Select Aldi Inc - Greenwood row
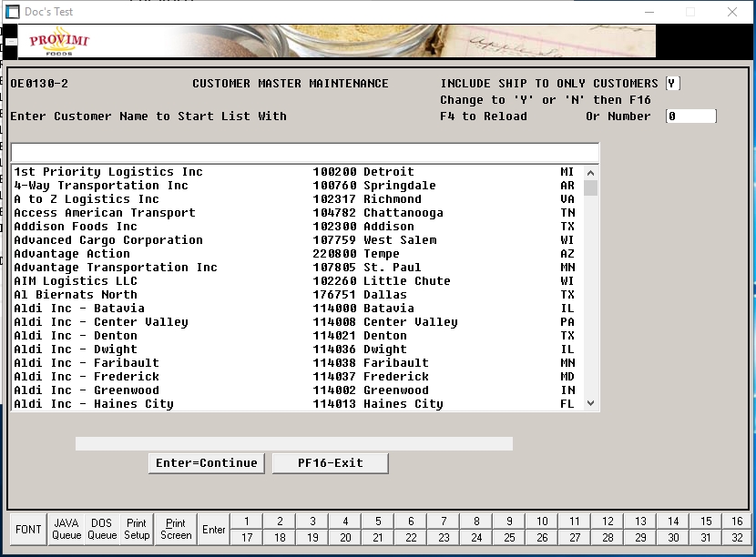 pyautogui.click(x=297, y=390)
